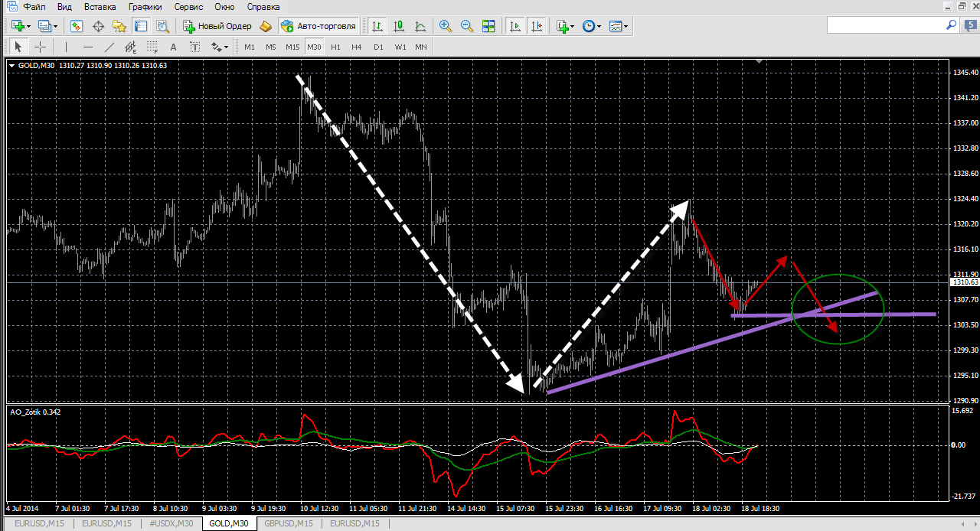Click the Profiles icon
The image size is (980, 531).
[44, 26]
